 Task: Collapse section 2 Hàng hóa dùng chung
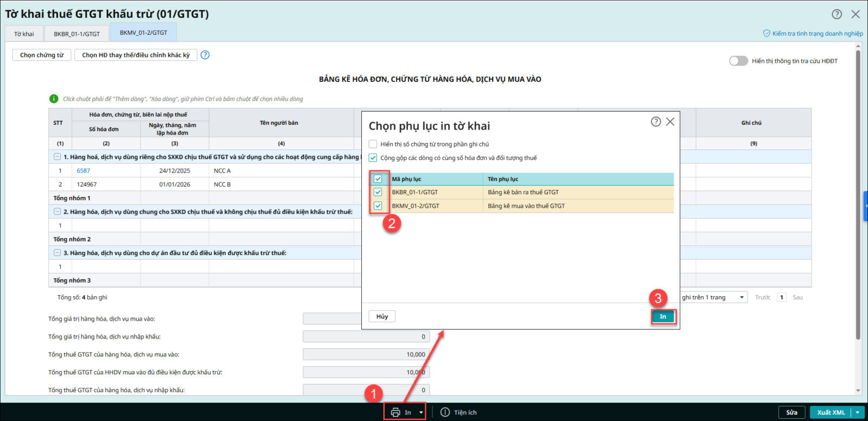pyautogui.click(x=57, y=212)
